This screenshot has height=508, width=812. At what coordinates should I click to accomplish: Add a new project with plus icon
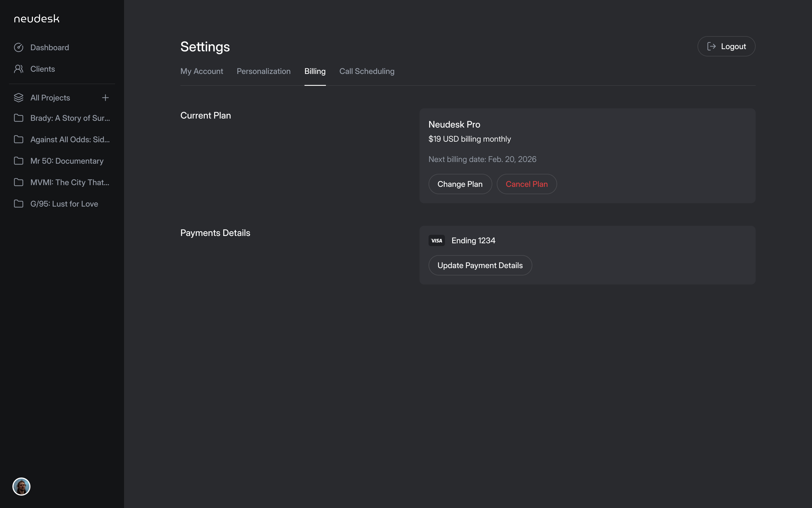tap(105, 98)
